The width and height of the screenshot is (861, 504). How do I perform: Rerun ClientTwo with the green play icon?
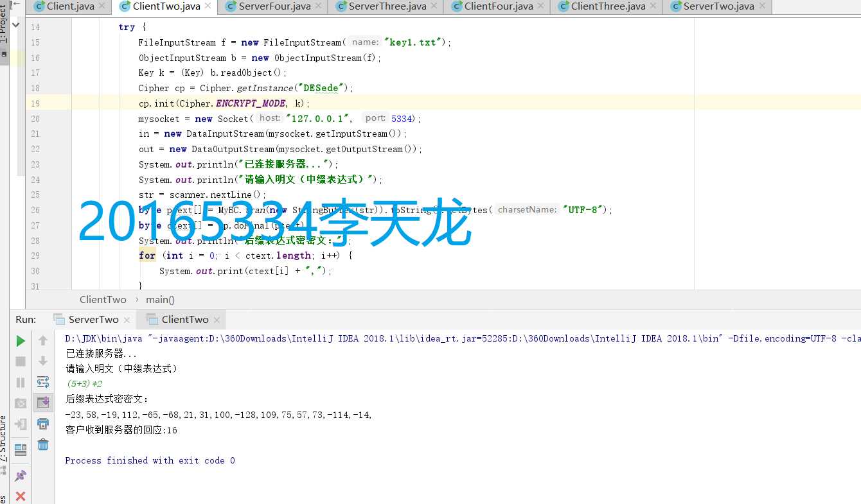pyautogui.click(x=21, y=340)
